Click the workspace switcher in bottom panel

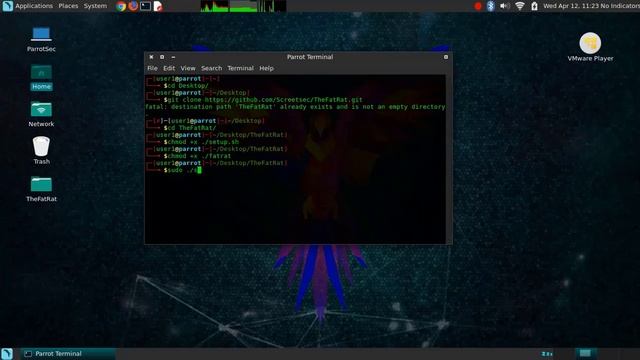(585, 353)
